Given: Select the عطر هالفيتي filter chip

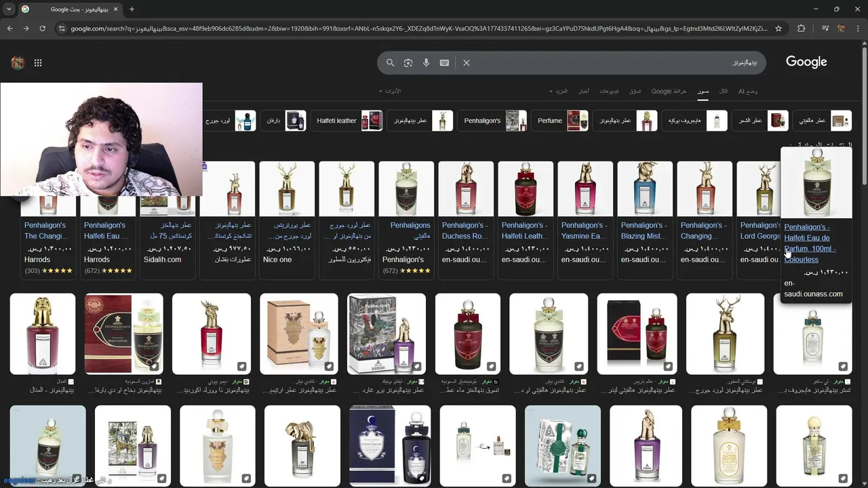Looking at the screenshot, I should (823, 121).
